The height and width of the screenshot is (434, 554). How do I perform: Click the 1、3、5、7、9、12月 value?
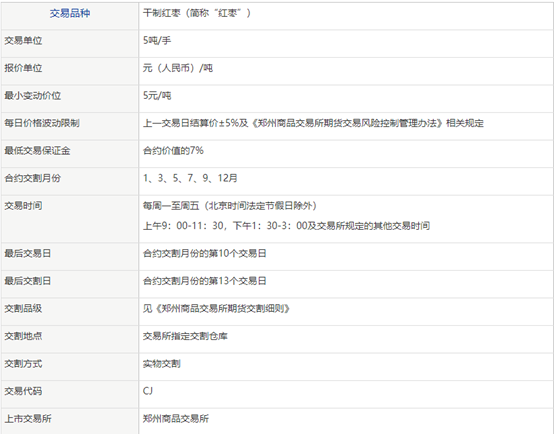coord(190,178)
